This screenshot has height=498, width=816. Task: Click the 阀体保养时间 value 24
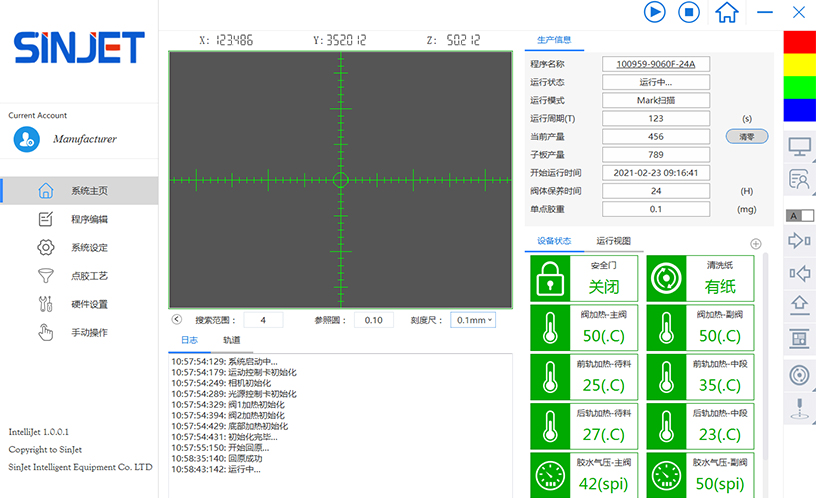tap(656, 191)
